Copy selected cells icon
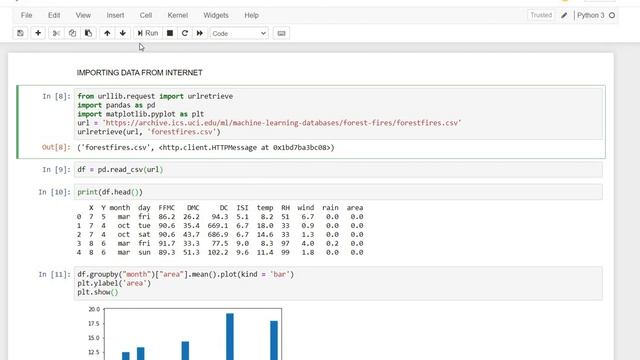This screenshot has width=640, height=360. click(x=72, y=33)
